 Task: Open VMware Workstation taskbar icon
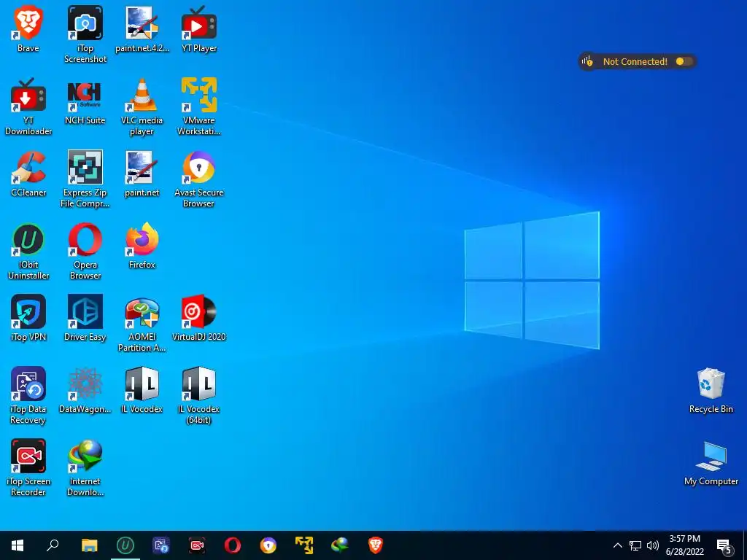click(x=304, y=545)
